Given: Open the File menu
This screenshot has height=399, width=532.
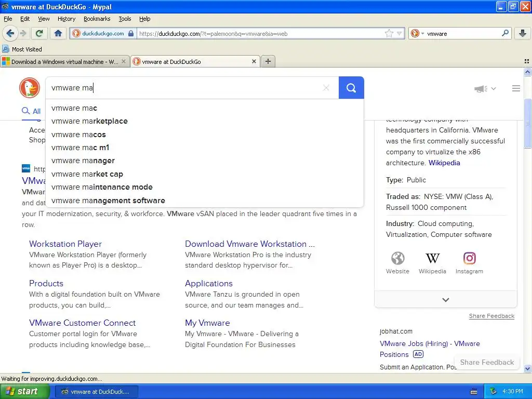Looking at the screenshot, I should (8, 19).
